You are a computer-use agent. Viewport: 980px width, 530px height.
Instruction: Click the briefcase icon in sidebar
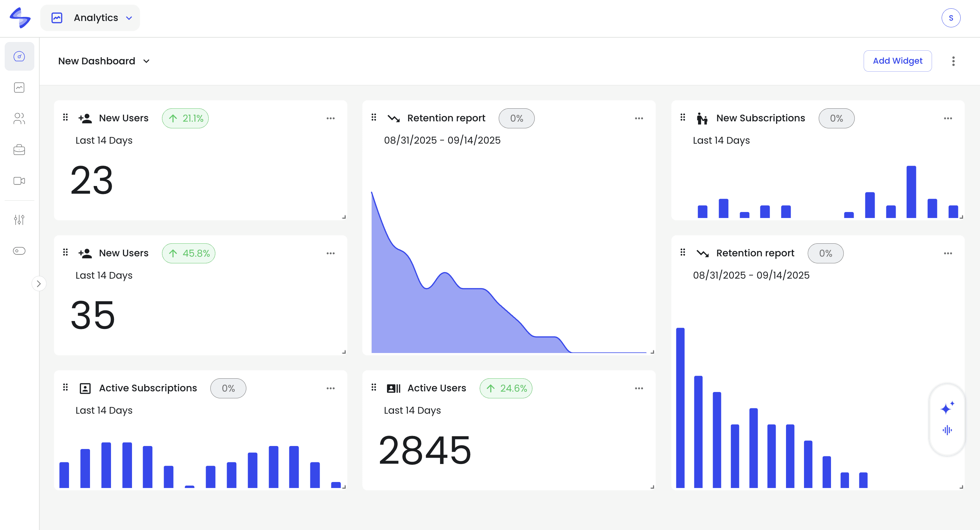click(x=19, y=150)
